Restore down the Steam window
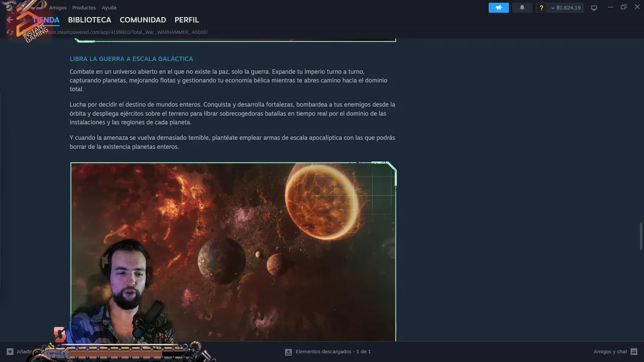The width and height of the screenshot is (644, 362). (x=624, y=7)
